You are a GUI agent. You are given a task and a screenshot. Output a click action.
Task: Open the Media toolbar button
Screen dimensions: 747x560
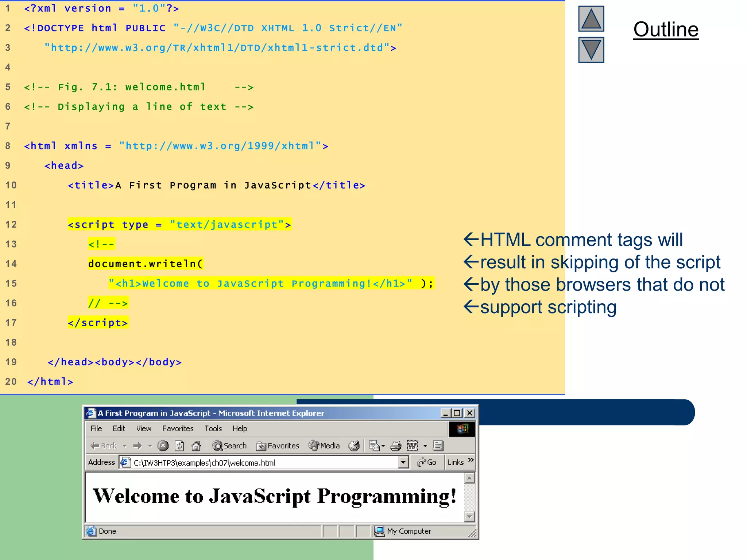[x=324, y=446]
